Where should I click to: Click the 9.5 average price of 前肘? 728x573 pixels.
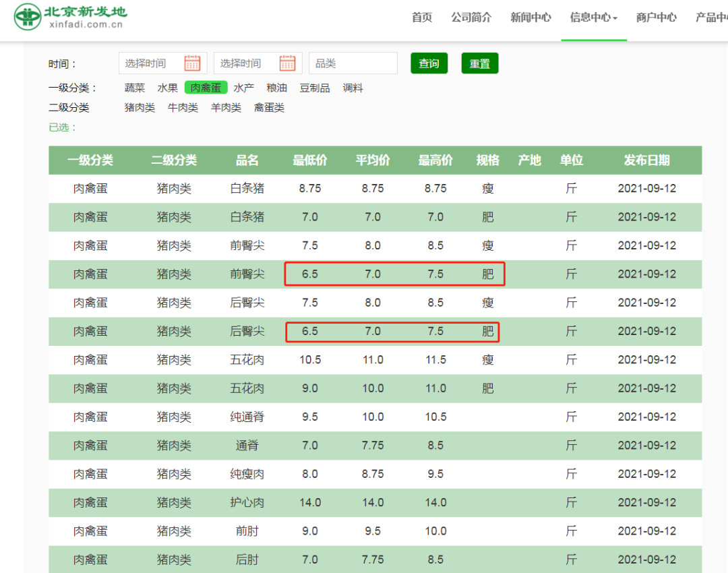tap(373, 531)
